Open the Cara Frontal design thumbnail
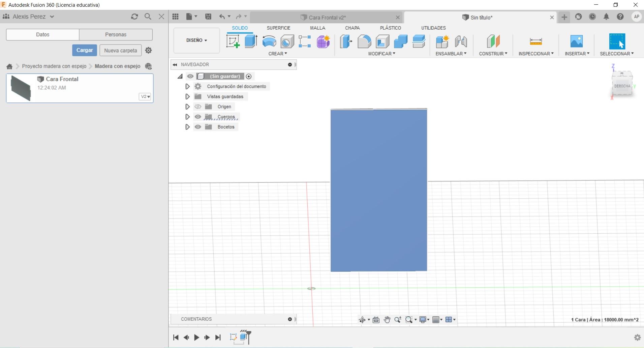The image size is (644, 348). pyautogui.click(x=21, y=88)
